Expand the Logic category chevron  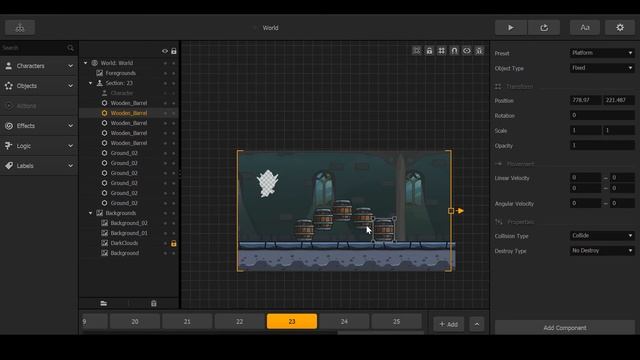[x=70, y=146]
